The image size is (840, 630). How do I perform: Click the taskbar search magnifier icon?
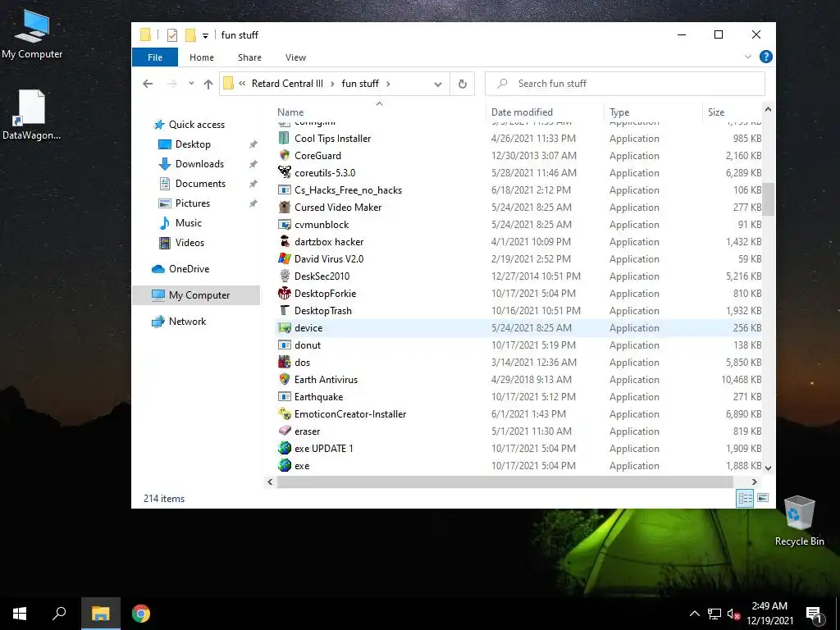tap(59, 614)
